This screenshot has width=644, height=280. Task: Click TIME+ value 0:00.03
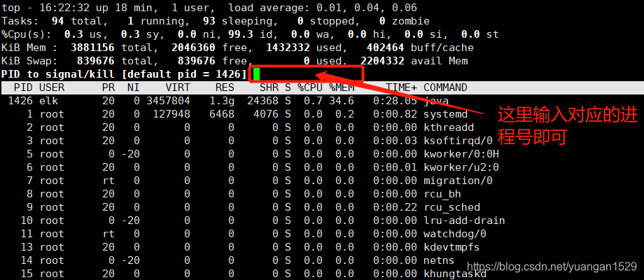click(x=395, y=141)
